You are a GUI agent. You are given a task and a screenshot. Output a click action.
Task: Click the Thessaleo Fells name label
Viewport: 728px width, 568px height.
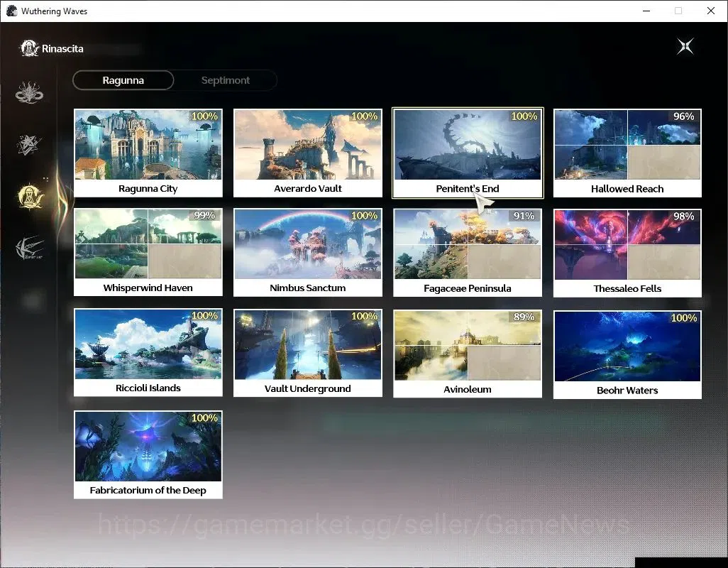click(x=627, y=288)
